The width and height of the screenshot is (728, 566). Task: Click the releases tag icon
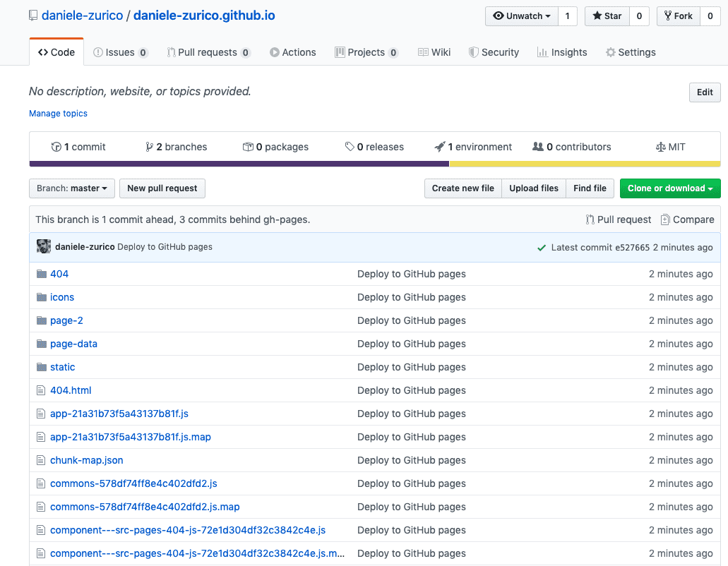tap(350, 146)
